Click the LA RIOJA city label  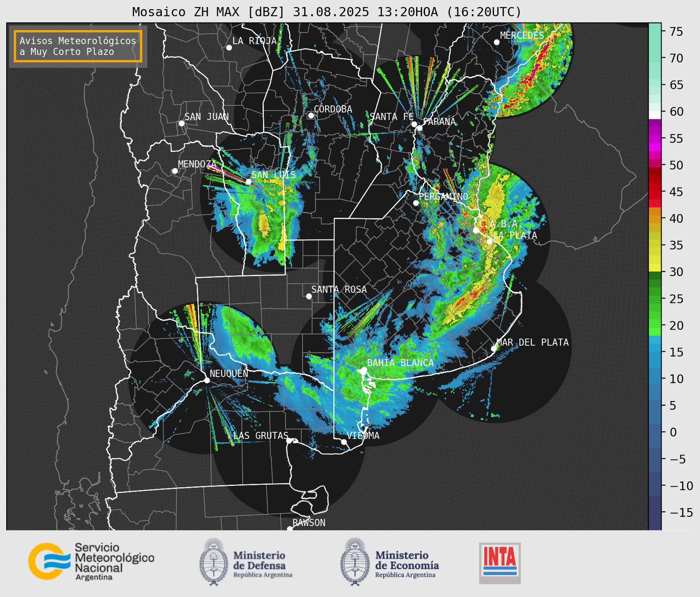(x=254, y=41)
